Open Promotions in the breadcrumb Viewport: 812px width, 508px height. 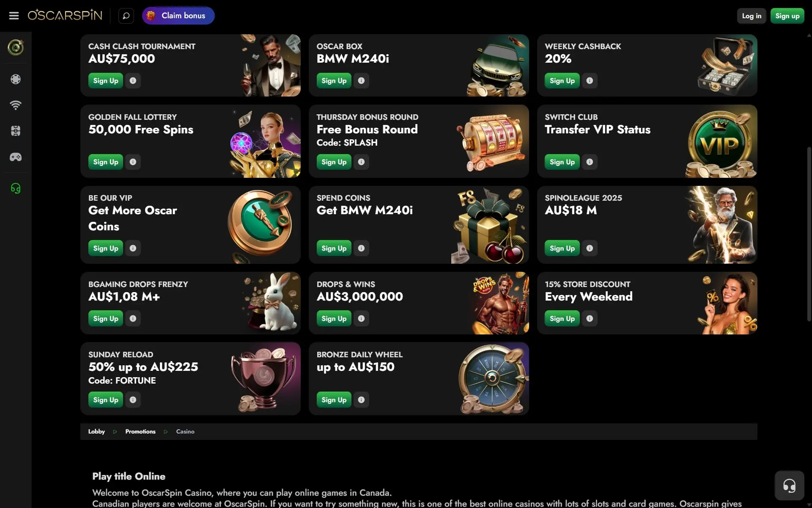click(x=140, y=431)
